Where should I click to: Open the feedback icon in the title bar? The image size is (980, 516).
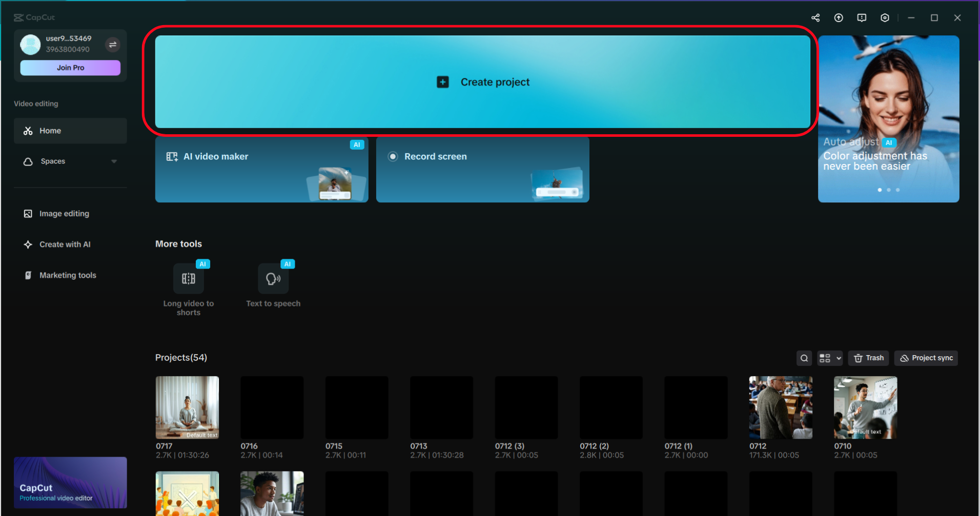[x=862, y=17]
